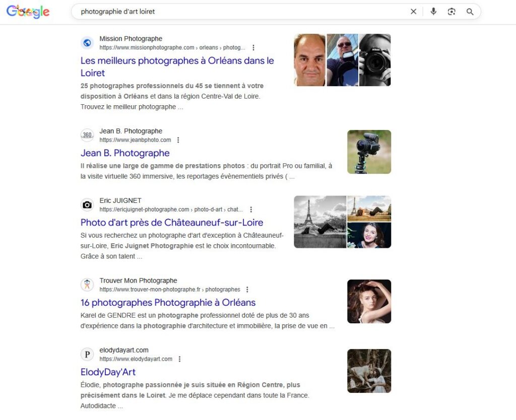Viewport: 516px width, 420px height.
Task: Clear the search query with X
Action: tap(413, 12)
